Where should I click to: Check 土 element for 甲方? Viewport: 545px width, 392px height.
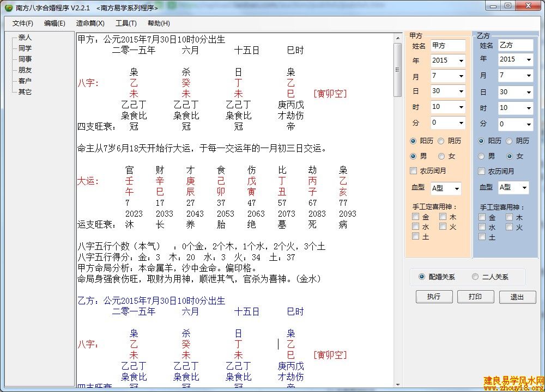point(416,236)
